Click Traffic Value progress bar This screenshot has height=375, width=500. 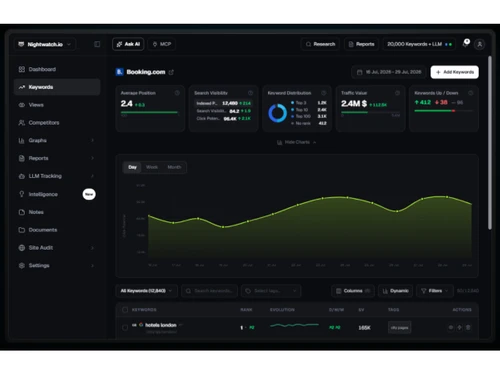(370, 112)
